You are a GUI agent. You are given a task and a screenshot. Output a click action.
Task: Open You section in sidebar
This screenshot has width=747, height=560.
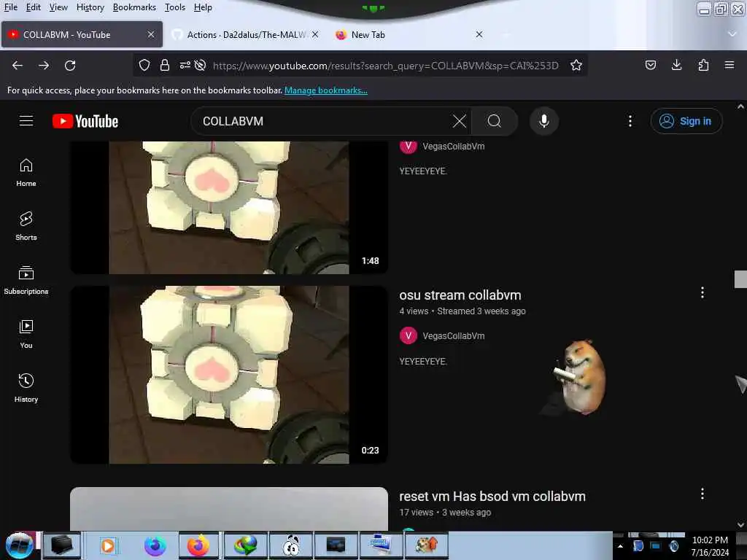tap(26, 334)
